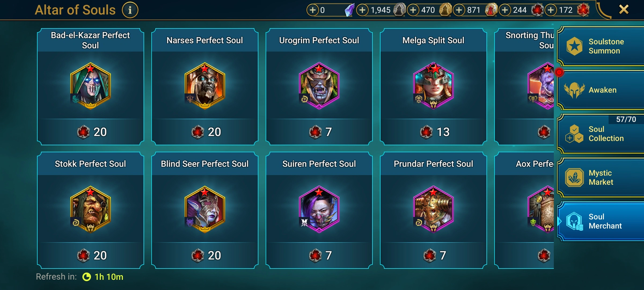644x290 pixels.
Task: Select Bad-el-Kazar champion portrait
Action: (x=90, y=86)
